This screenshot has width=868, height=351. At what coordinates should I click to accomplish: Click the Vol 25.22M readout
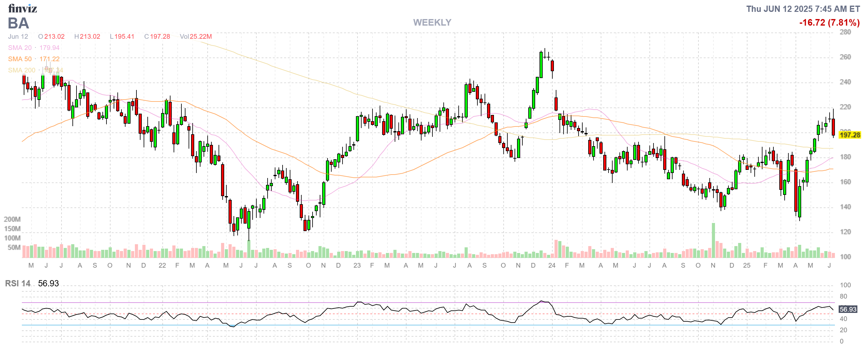click(195, 36)
